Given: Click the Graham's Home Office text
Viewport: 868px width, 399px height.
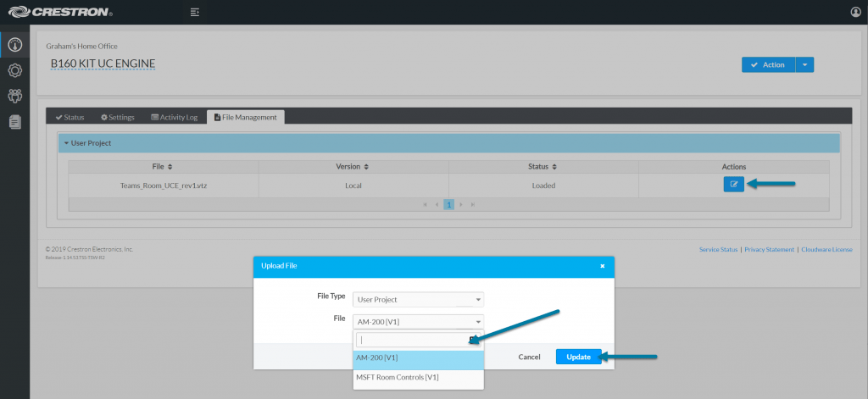Looking at the screenshot, I should 81,47.
